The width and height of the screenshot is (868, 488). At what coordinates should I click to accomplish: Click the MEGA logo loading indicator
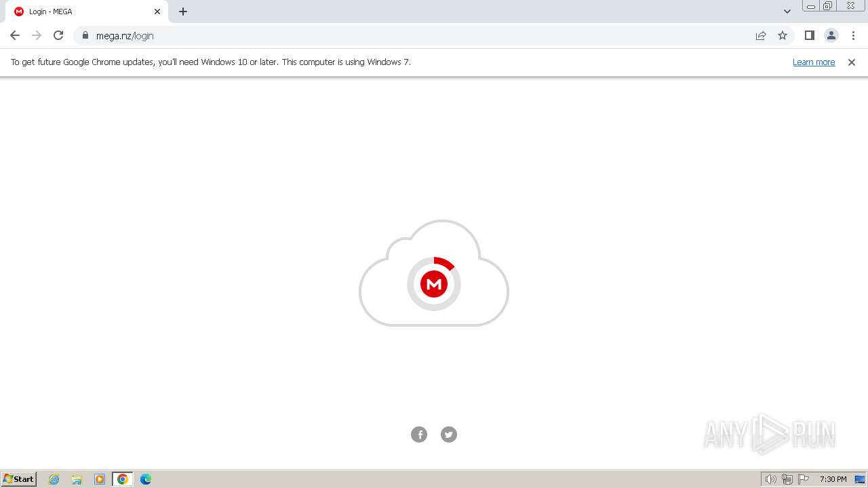(434, 284)
